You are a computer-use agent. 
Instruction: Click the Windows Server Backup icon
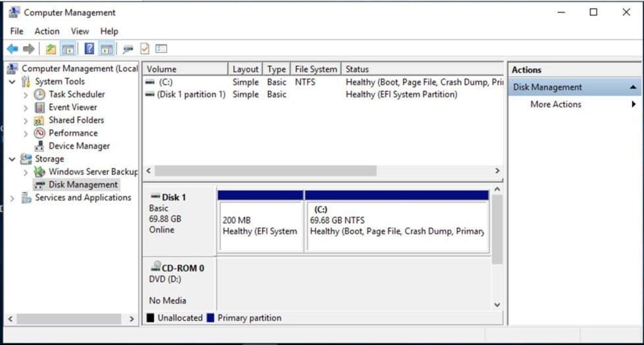[40, 172]
